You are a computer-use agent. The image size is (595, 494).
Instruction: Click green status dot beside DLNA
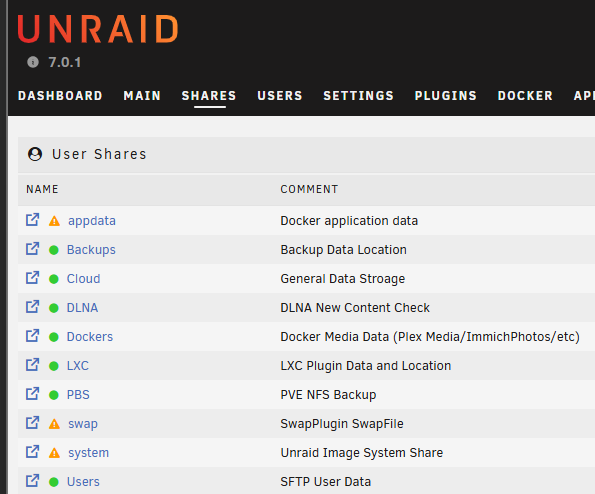[x=54, y=308]
